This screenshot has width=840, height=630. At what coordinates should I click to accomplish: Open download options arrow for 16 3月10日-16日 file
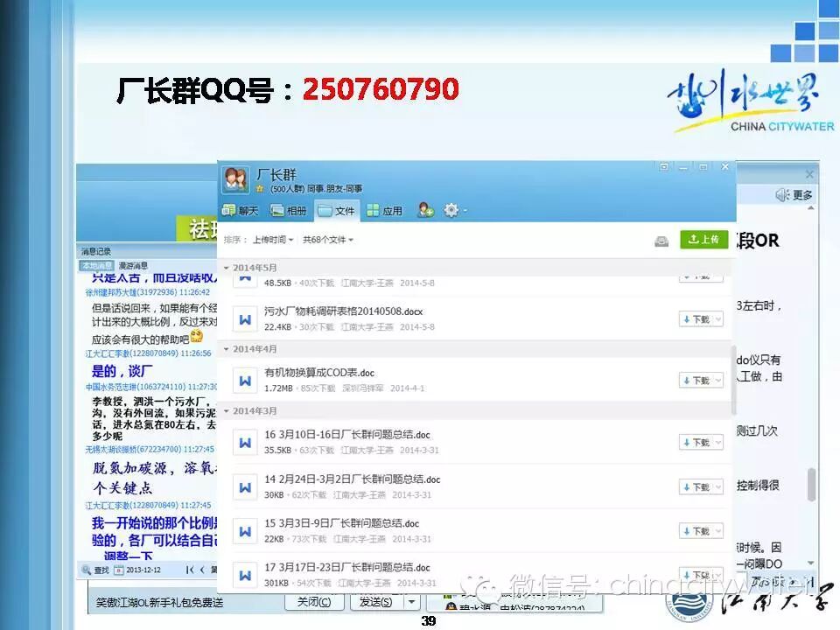(718, 443)
